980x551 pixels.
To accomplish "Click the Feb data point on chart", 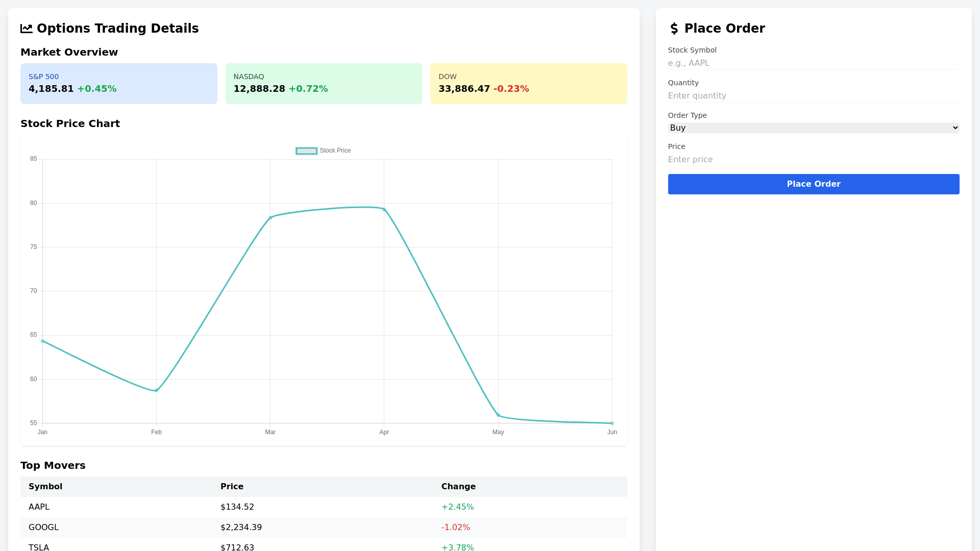I will point(156,391).
